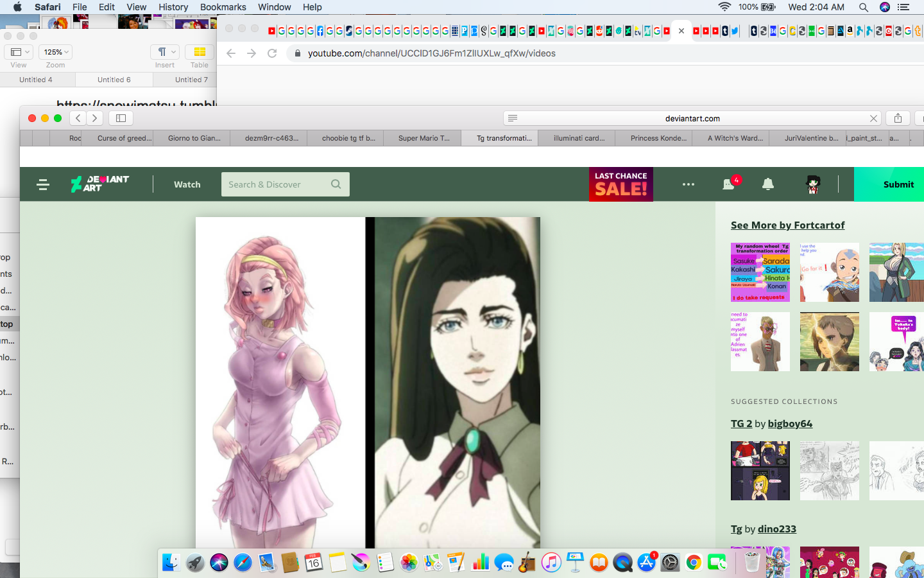Image resolution: width=924 pixels, height=578 pixels.
Task: Open the History menu in menu bar
Action: coord(173,7)
